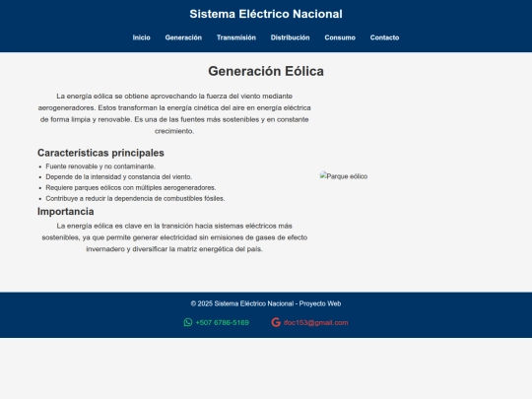
Task: Click the intro paragraph starting 'La energía eólica se obtiene'
Action: point(174,113)
